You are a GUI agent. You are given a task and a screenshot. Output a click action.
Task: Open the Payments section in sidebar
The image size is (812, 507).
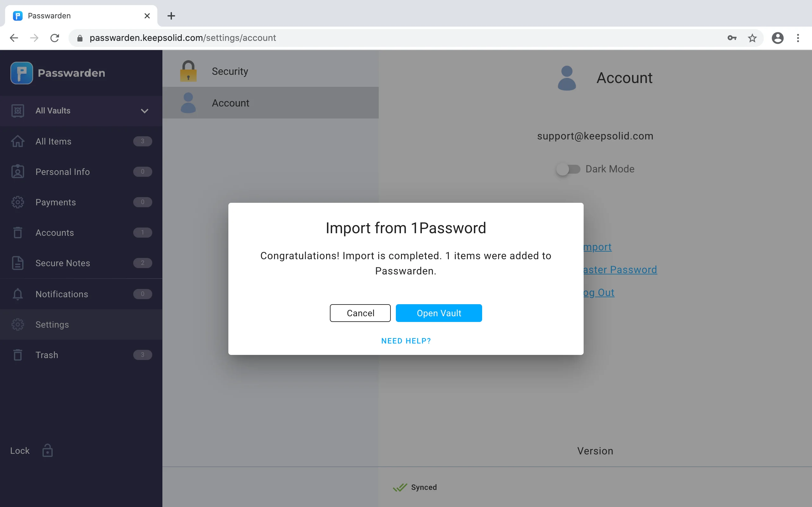[56, 202]
